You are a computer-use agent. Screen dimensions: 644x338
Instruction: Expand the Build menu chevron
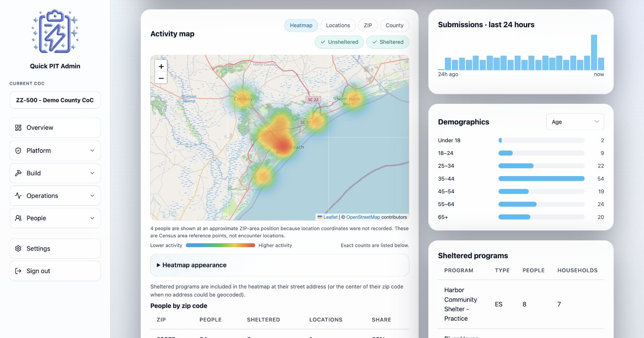tap(92, 173)
